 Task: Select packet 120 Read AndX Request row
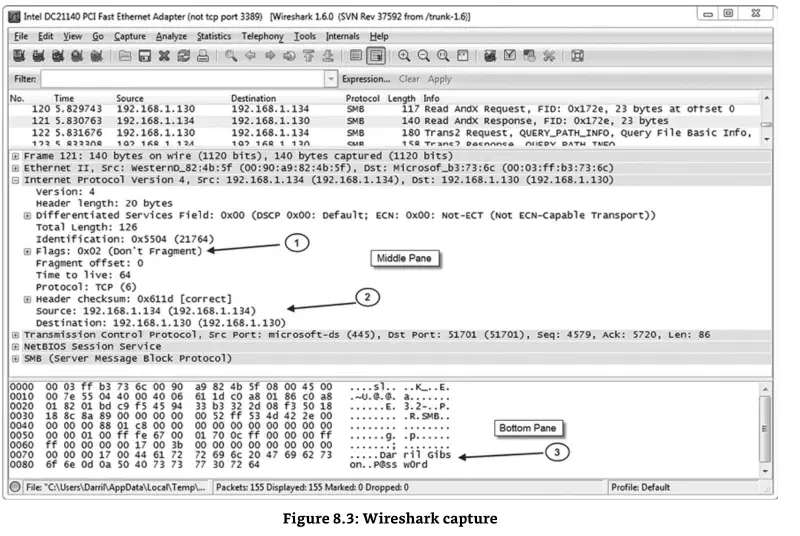click(x=385, y=109)
